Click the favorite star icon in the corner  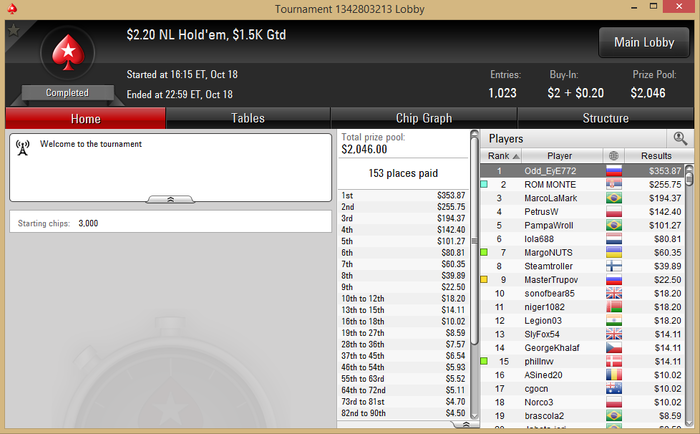tap(13, 30)
